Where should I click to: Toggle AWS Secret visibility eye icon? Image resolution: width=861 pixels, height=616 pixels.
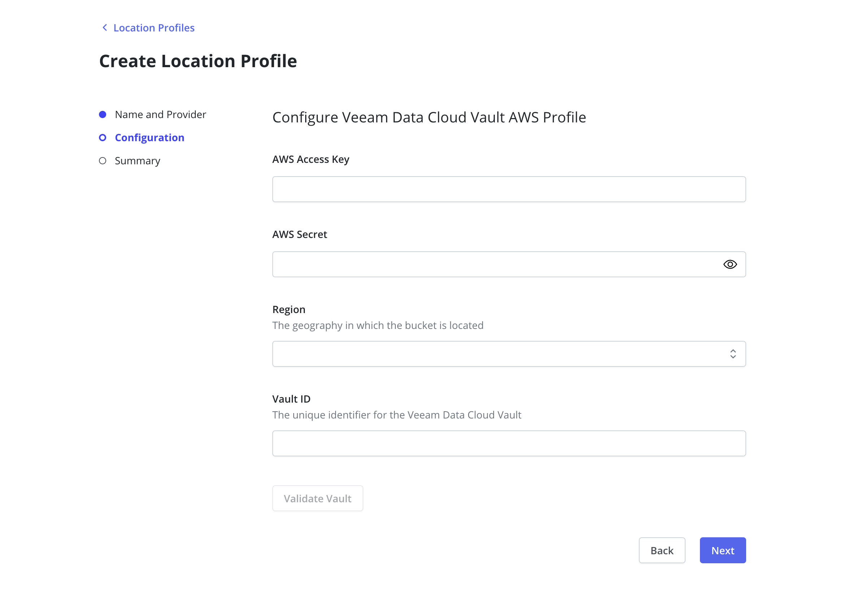[730, 264]
